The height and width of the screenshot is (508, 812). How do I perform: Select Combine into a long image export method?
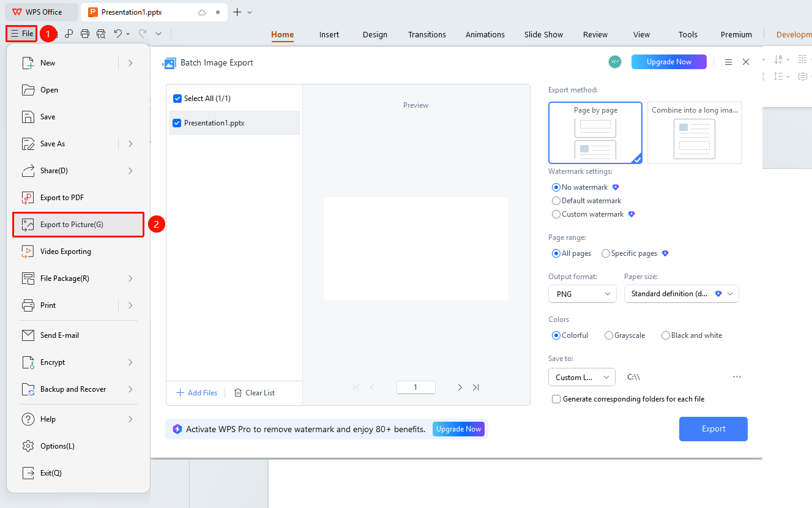tap(695, 133)
